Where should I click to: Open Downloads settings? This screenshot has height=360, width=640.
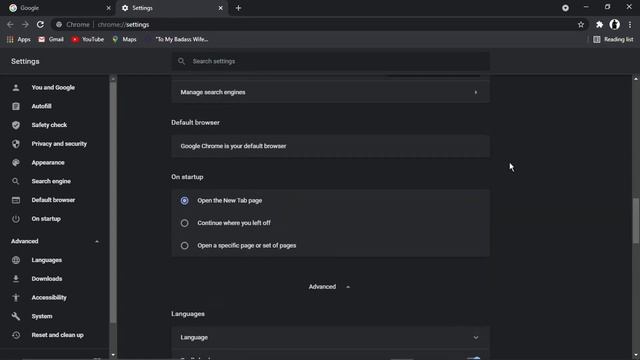47,279
